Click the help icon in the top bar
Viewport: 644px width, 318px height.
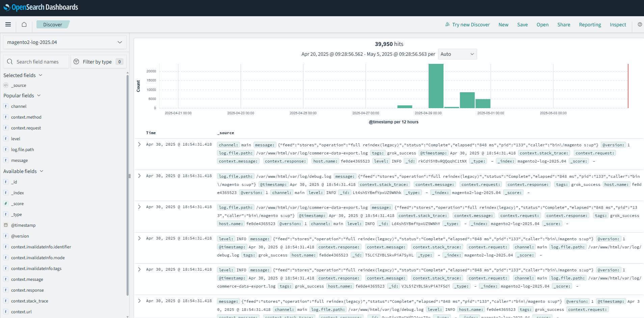point(640,24)
